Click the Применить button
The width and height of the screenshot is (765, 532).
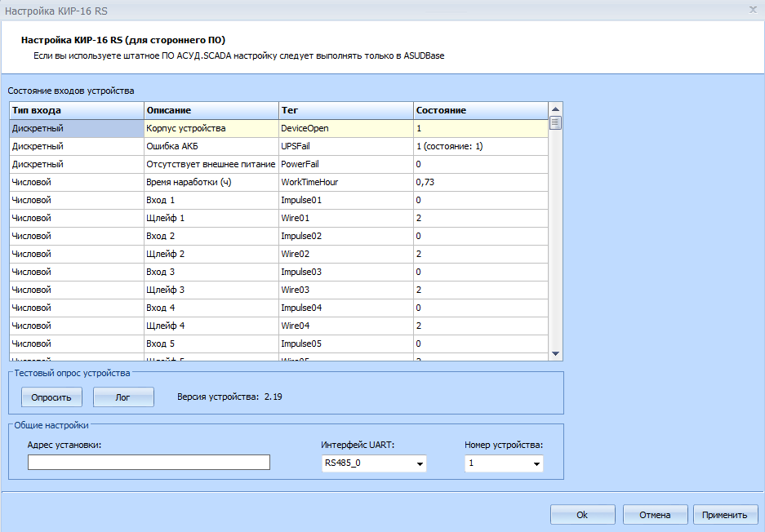coord(725,515)
